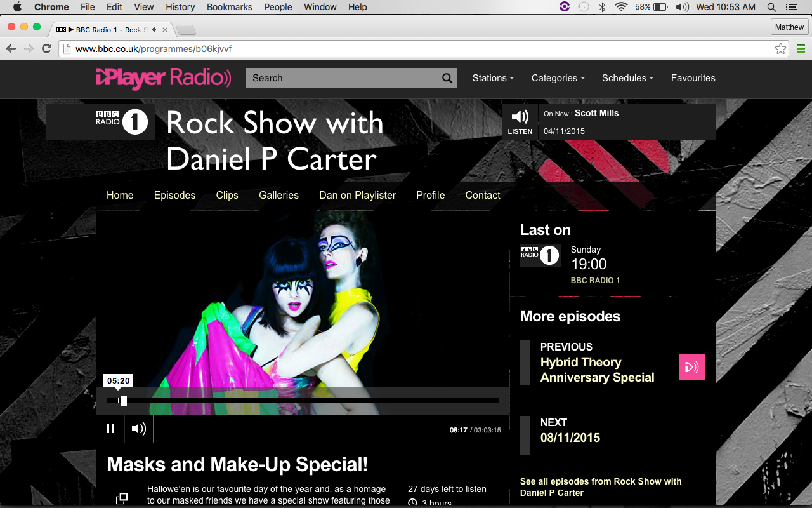Bookmark page with the star icon
This screenshot has width=812, height=508.
780,49
